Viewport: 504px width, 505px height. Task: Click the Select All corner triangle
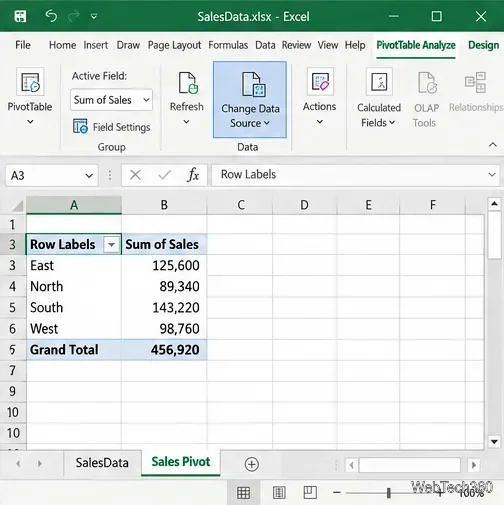pyautogui.click(x=18, y=206)
